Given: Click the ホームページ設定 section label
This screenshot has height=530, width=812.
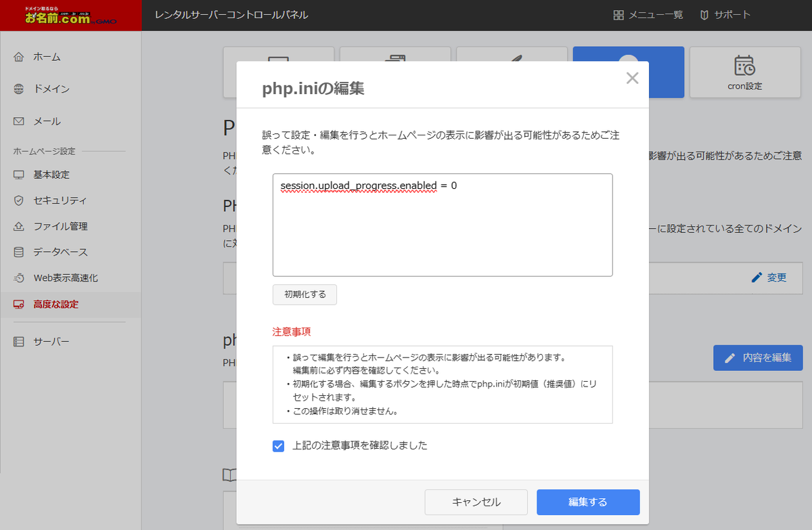Looking at the screenshot, I should tap(45, 151).
